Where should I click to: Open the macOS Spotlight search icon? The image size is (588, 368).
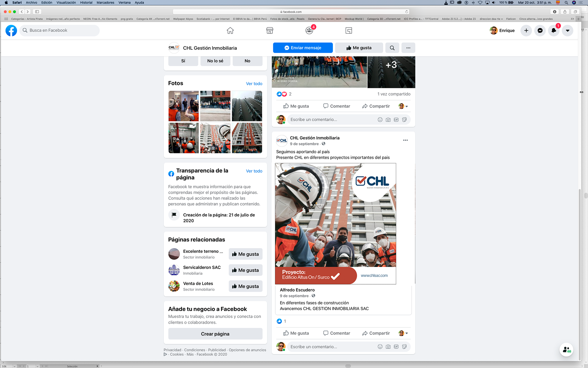(566, 2)
